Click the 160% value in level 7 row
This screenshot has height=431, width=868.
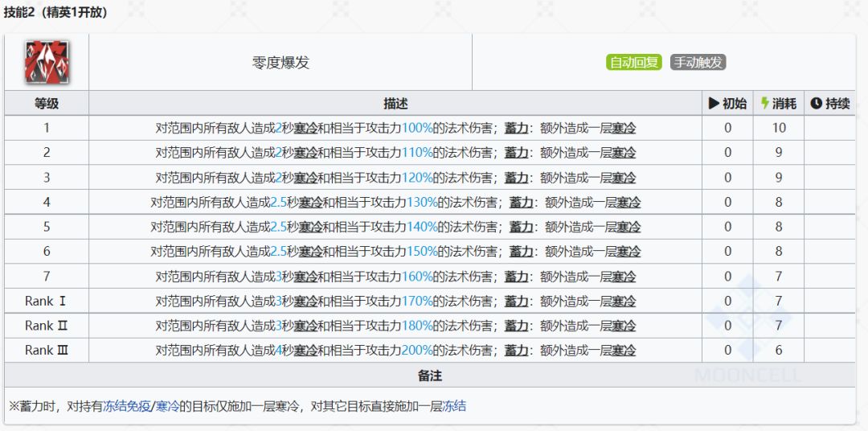pos(417,277)
